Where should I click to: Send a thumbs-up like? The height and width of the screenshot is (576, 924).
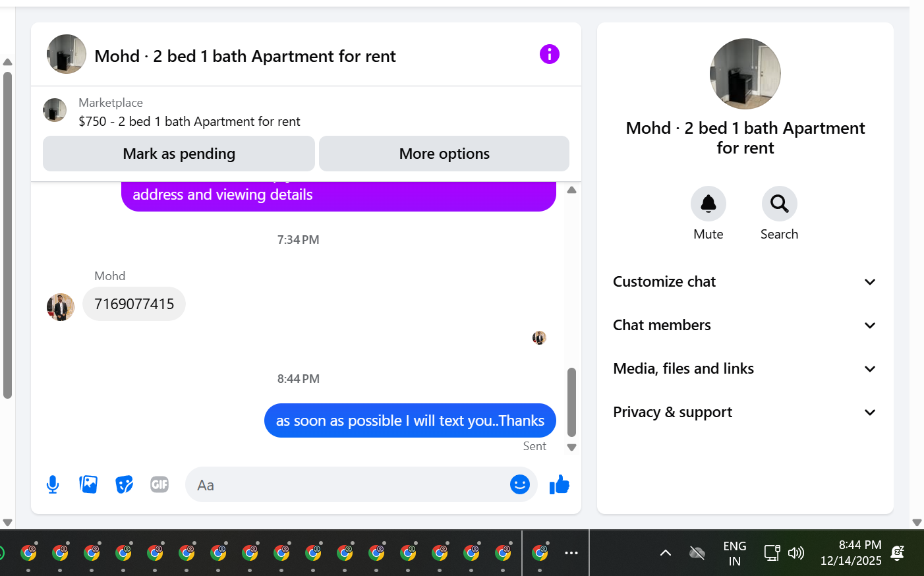(560, 485)
